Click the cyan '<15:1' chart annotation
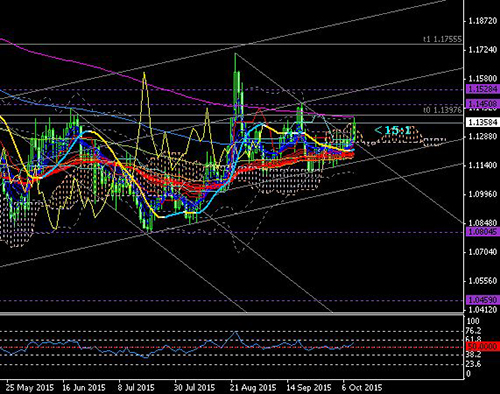 (x=393, y=130)
